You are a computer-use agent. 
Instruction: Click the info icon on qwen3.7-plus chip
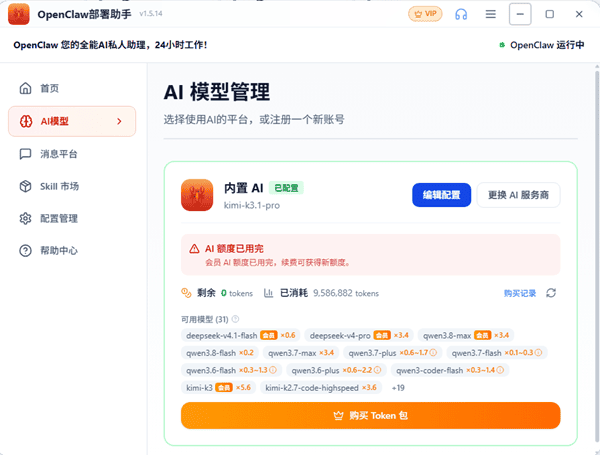point(433,352)
